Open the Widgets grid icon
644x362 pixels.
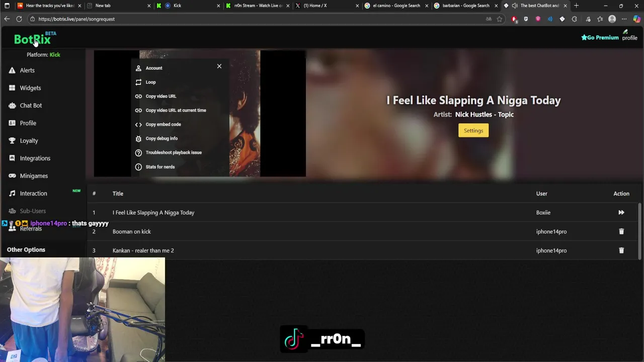pos(12,88)
